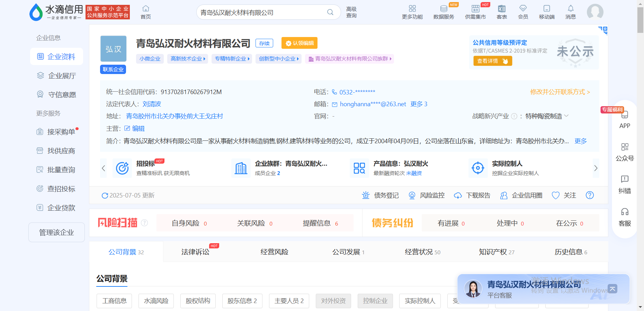This screenshot has width=644, height=311.
Task: Collapse the floating customer service panel
Action: [612, 289]
